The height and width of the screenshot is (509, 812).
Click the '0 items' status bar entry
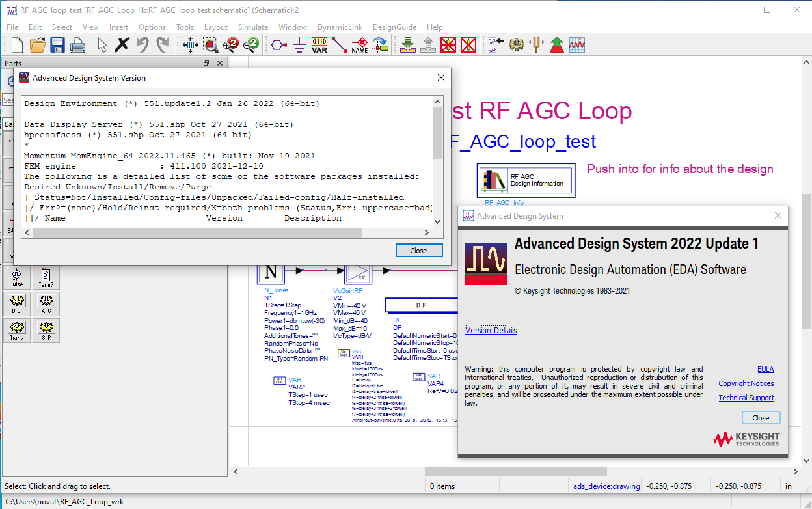(442, 486)
